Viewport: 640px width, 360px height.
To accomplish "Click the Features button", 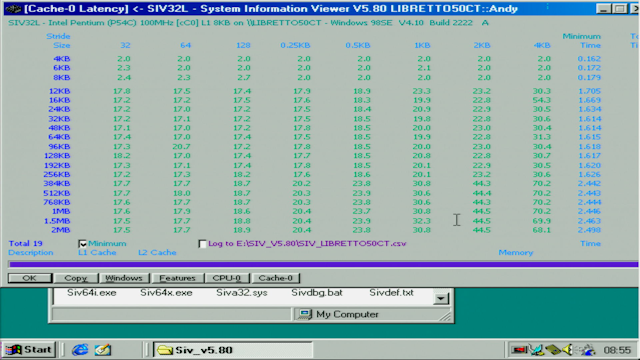I will (x=178, y=278).
